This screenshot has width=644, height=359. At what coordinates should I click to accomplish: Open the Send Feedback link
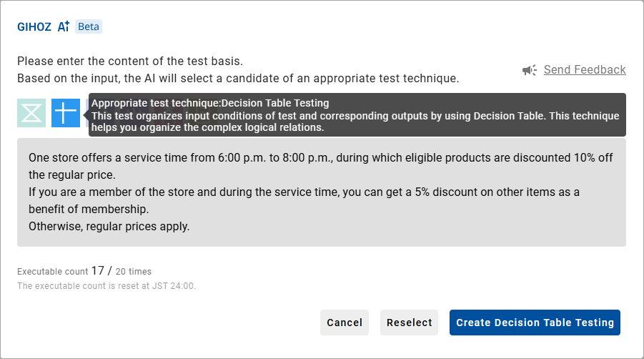tap(584, 70)
